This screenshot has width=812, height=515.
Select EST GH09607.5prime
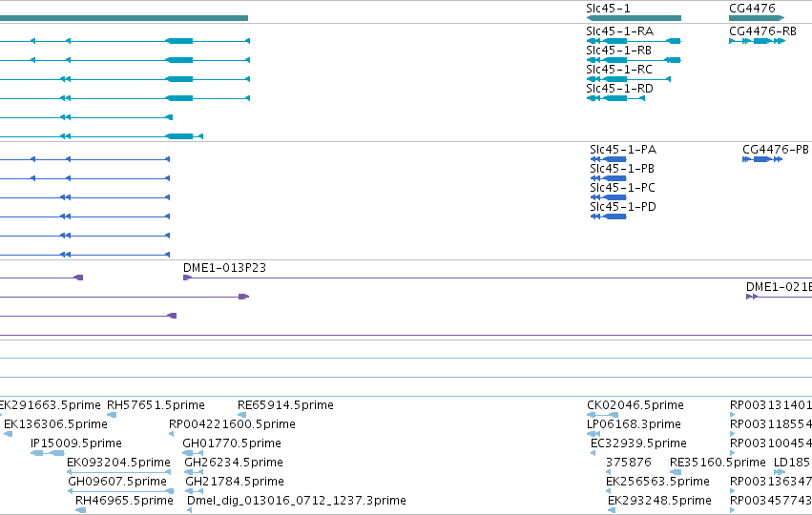(x=117, y=482)
